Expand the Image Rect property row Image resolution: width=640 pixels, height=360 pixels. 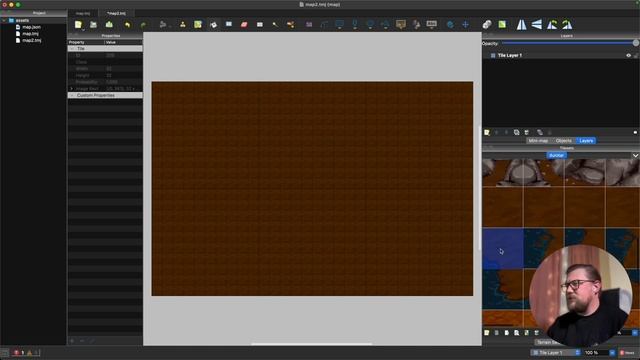click(x=72, y=89)
